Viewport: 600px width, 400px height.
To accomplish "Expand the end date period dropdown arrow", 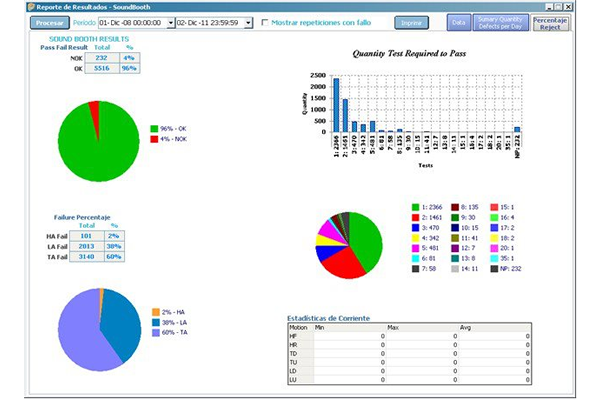I will (247, 22).
